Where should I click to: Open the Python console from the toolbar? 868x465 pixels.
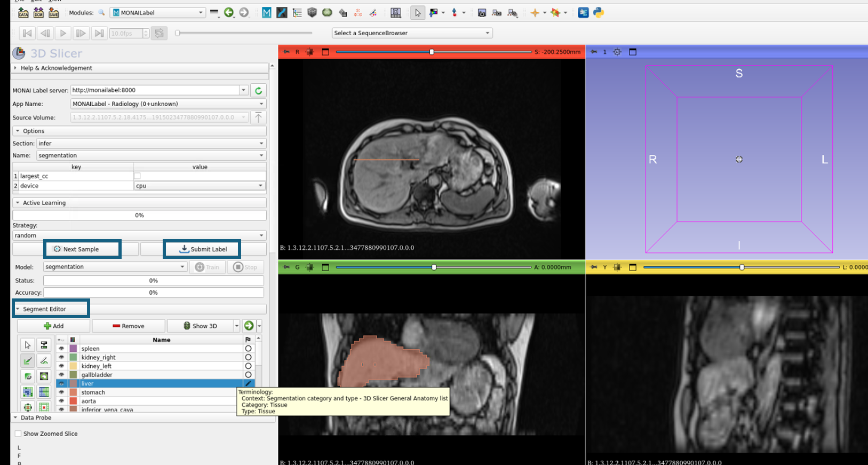[x=599, y=12]
